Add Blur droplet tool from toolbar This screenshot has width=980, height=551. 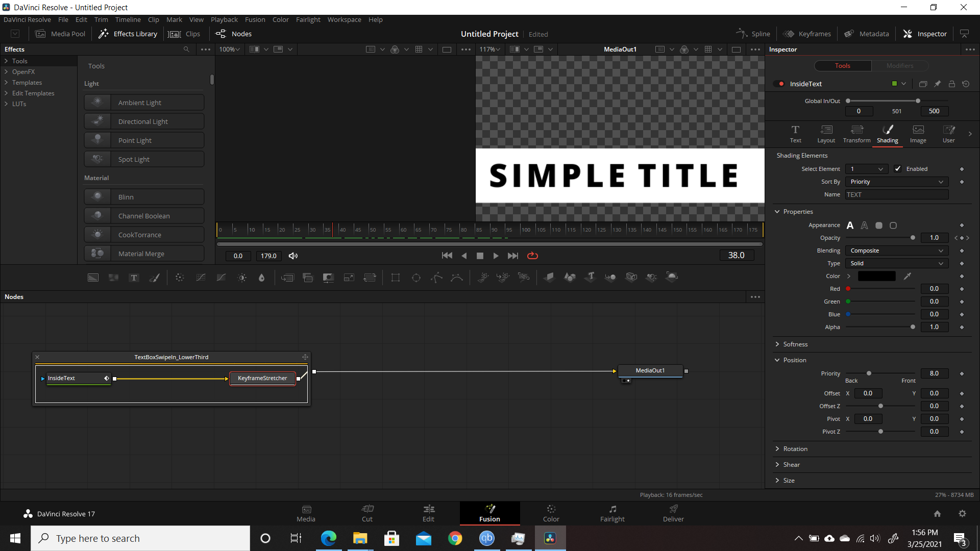point(261,278)
